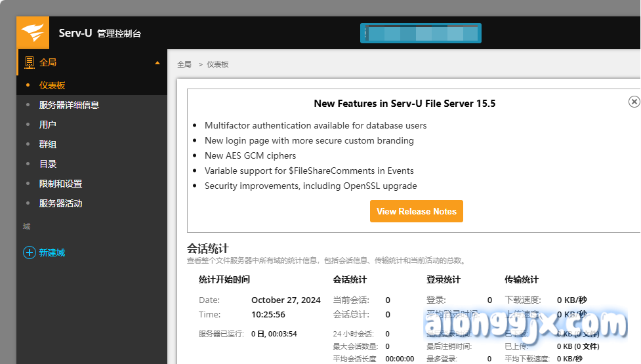Viewport: 641px width, 364px height.
Task: Select 用户 in the sidebar
Action: tap(47, 125)
